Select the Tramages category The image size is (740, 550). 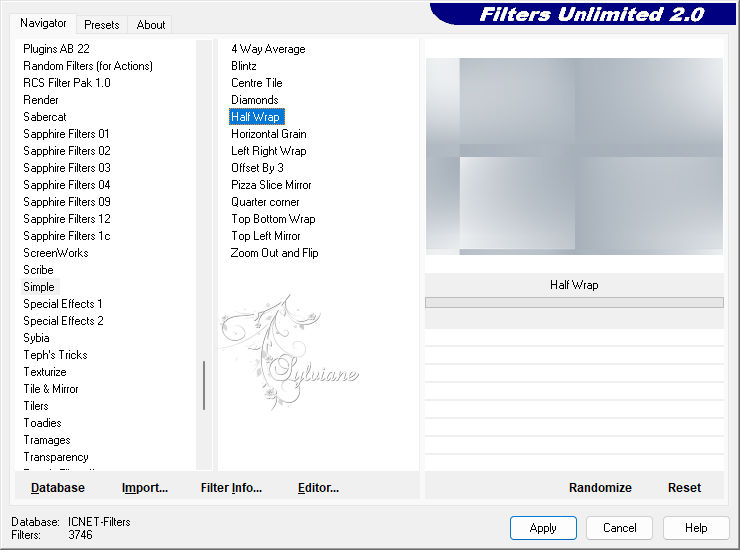[x=47, y=440]
